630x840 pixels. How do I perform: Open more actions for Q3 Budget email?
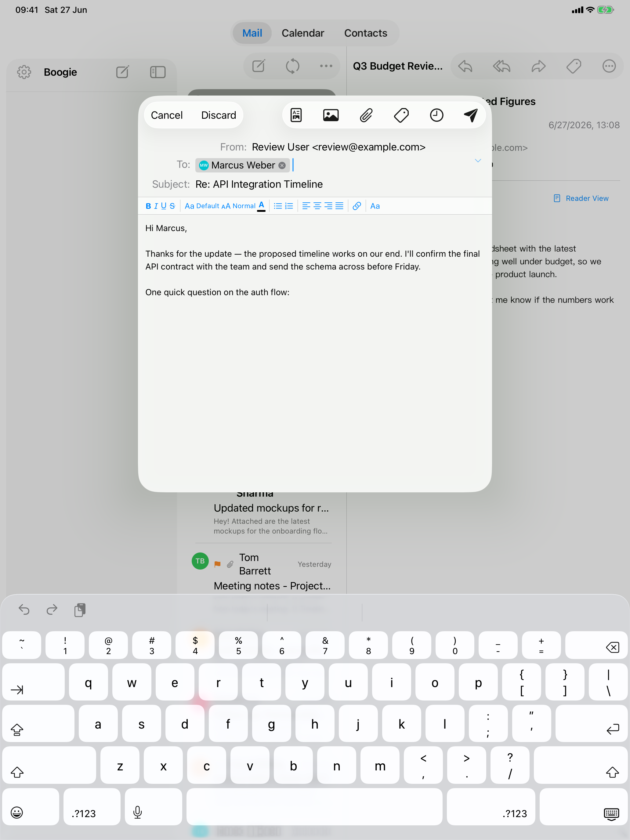point(609,66)
